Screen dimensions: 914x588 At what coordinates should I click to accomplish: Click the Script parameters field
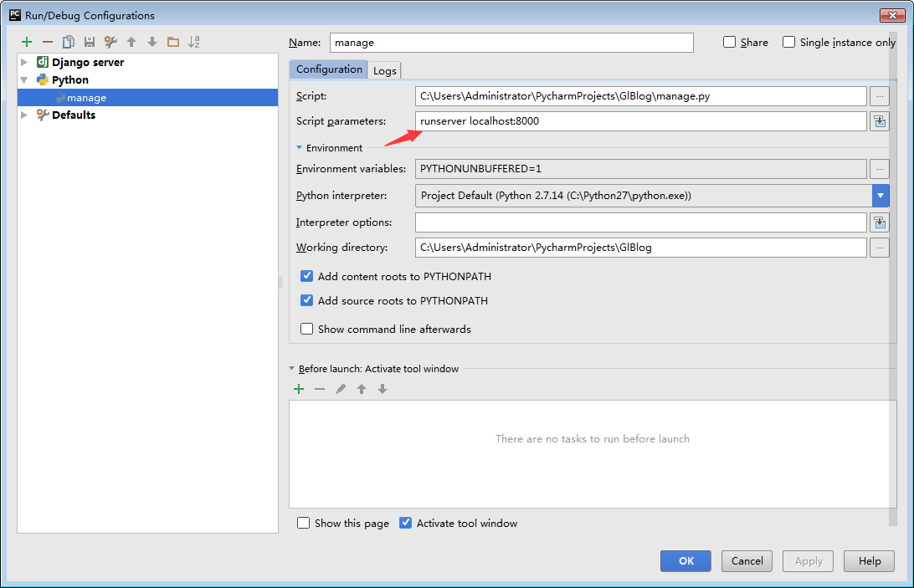[640, 121]
